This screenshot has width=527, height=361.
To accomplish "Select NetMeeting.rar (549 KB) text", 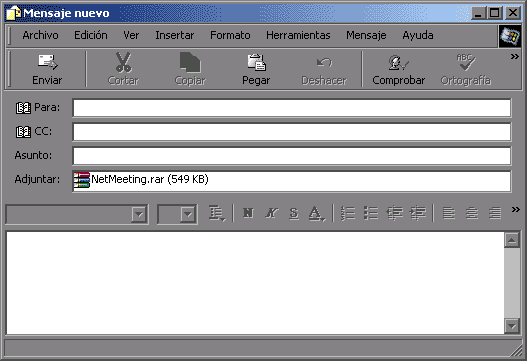I will pyautogui.click(x=150, y=179).
